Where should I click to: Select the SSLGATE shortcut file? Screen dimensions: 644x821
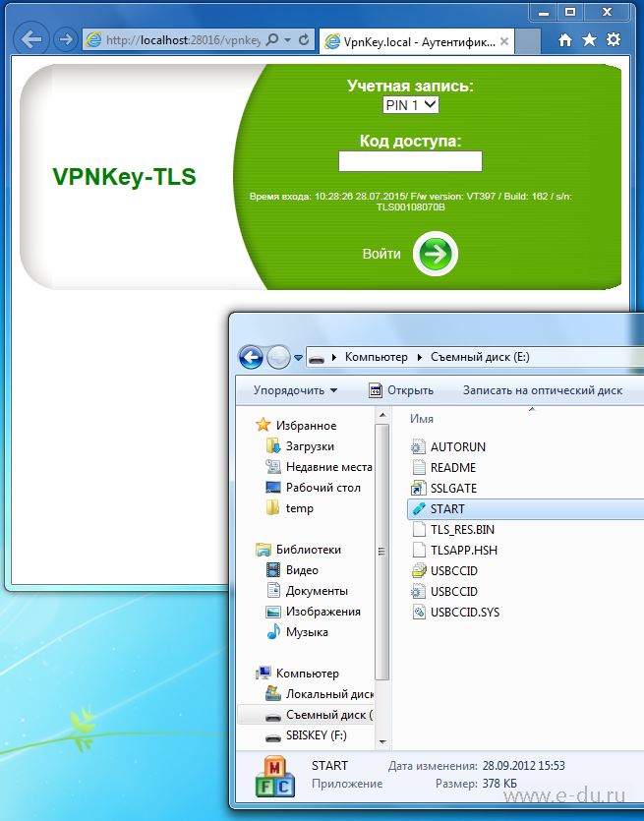(453, 489)
